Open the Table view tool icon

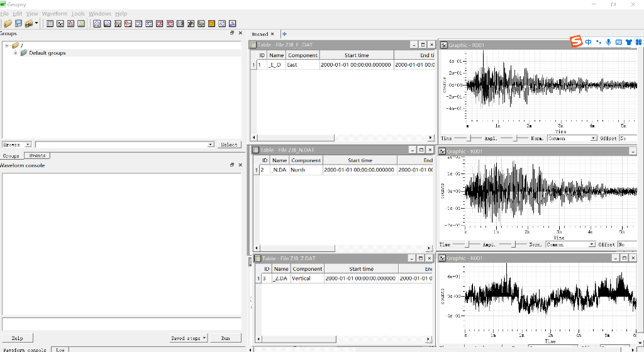[x=50, y=24]
